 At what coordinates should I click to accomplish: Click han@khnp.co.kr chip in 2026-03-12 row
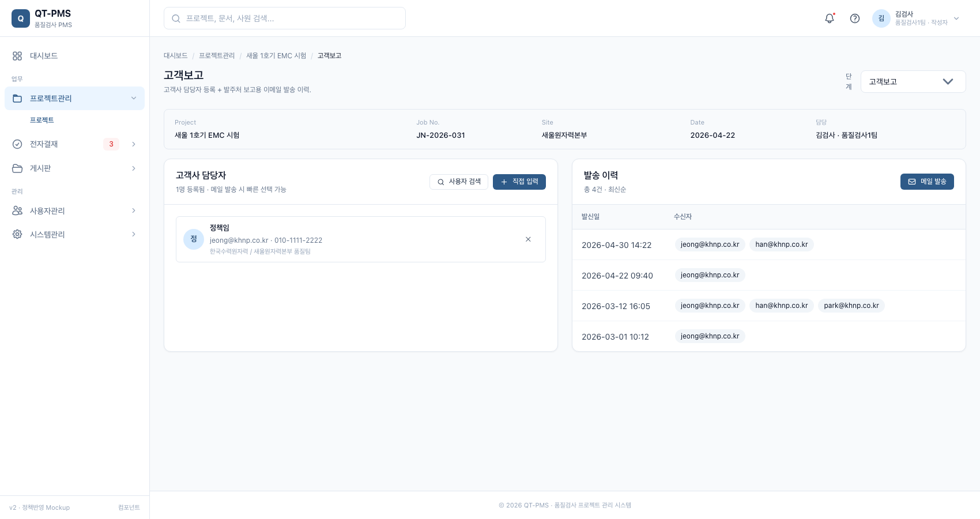[x=782, y=306]
